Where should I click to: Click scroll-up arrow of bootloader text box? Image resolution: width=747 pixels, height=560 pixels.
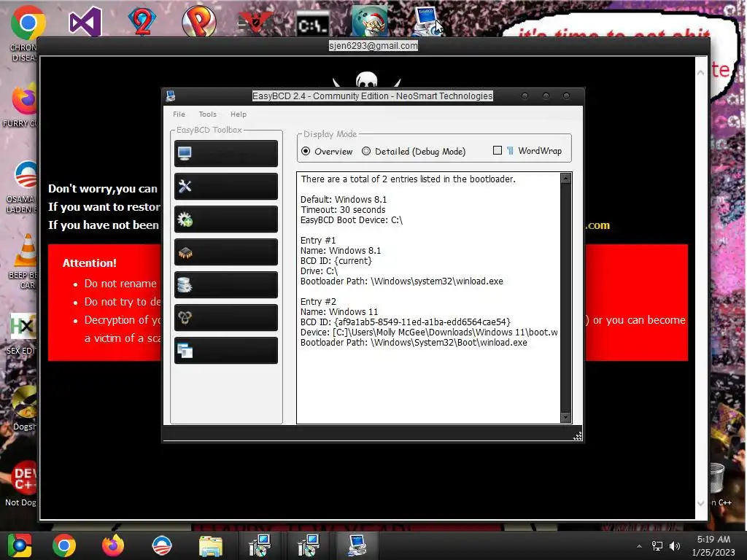565,179
